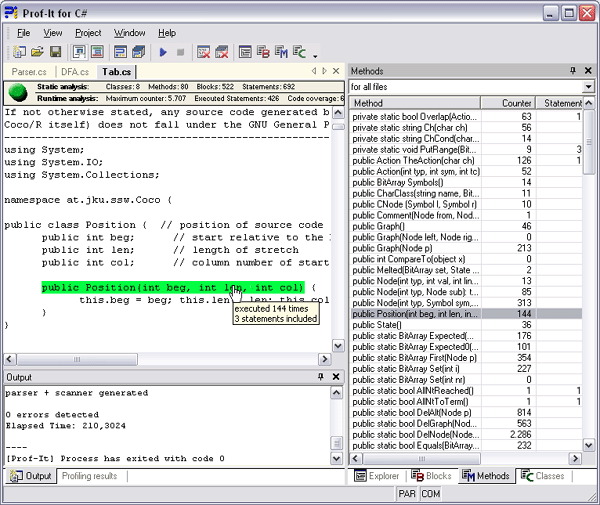Viewport: 600px width, 505px height.
Task: Switch to the Output bottom tab
Action: [x=31, y=476]
